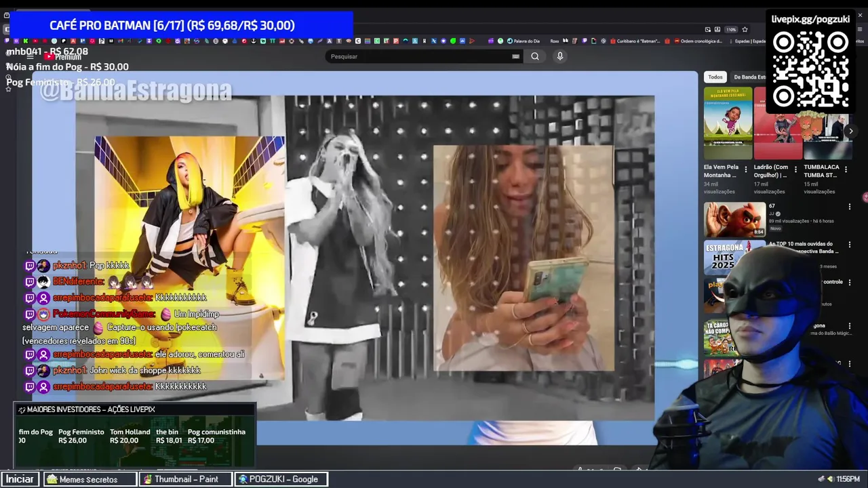Click the bookmark star in address bar

(745, 30)
